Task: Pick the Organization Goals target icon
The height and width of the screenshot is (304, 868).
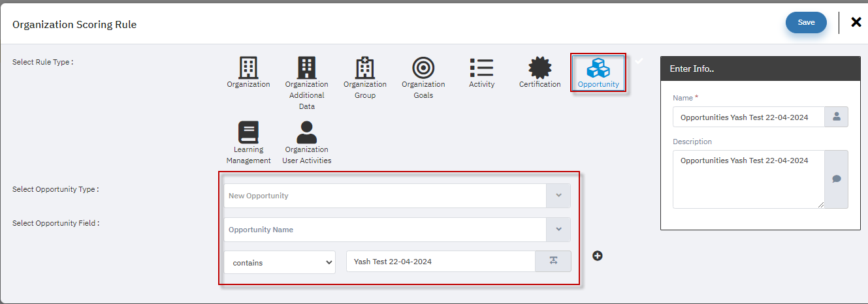Action: (423, 67)
